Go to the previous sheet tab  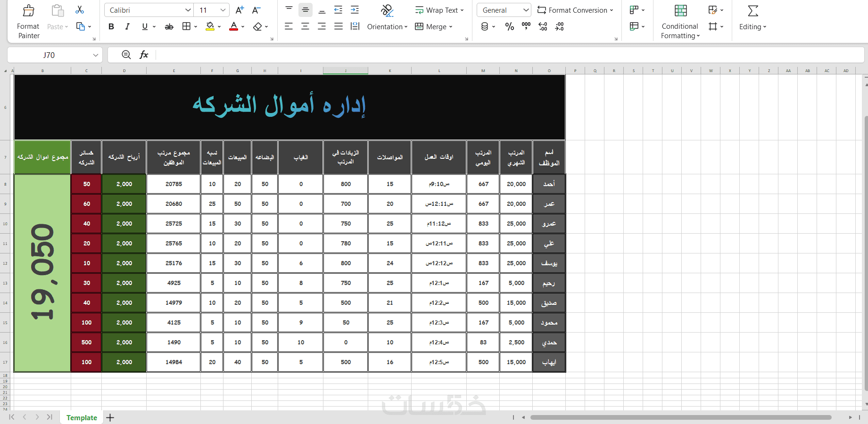click(25, 417)
